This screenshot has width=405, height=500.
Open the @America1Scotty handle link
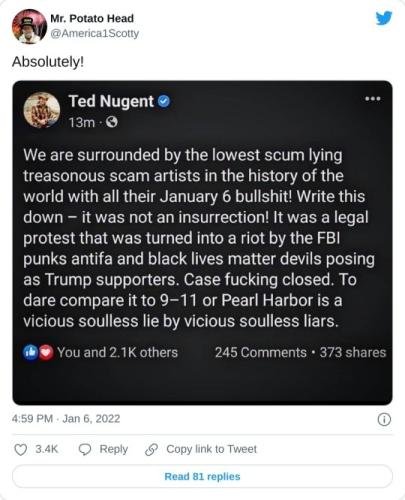95,33
